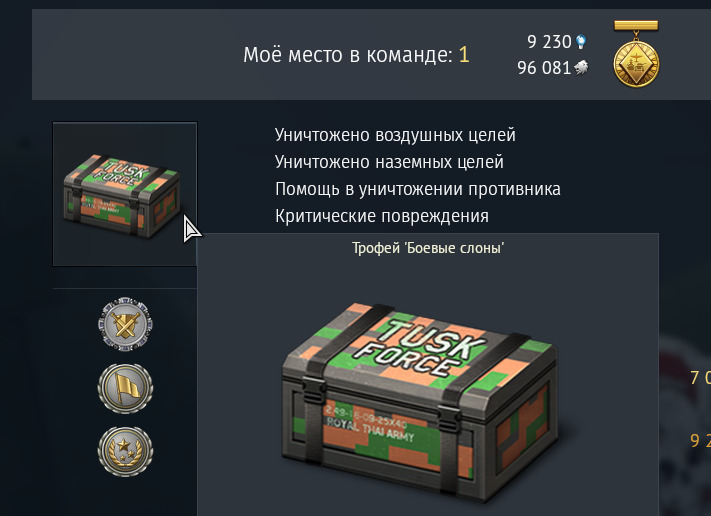The height and width of the screenshot is (516, 711).
Task: Click the 9 230 research points value
Action: (x=549, y=42)
